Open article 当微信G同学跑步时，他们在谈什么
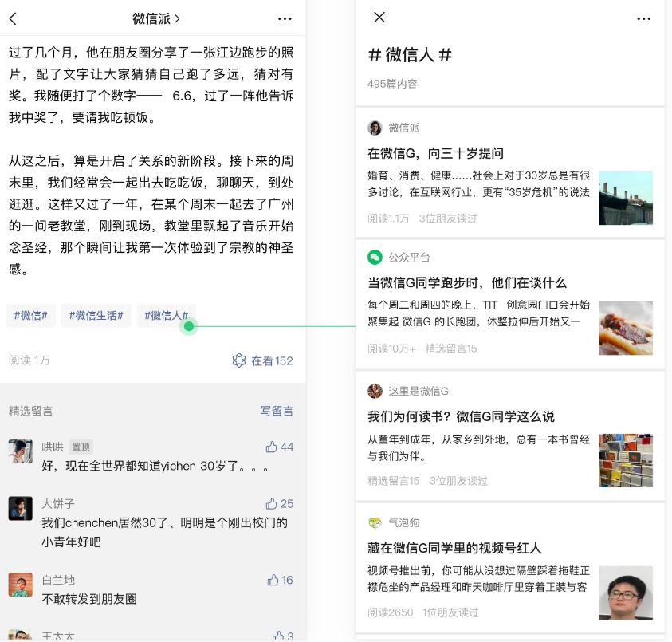 click(x=467, y=282)
